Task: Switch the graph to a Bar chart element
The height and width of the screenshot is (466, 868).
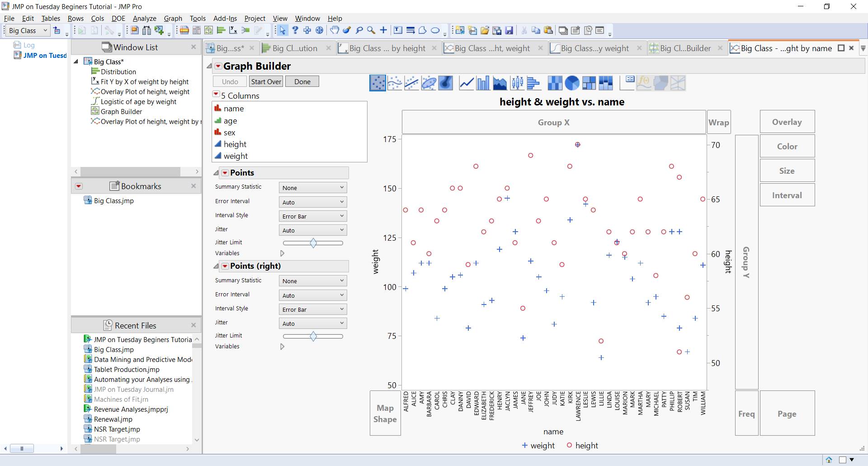Action: (483, 83)
